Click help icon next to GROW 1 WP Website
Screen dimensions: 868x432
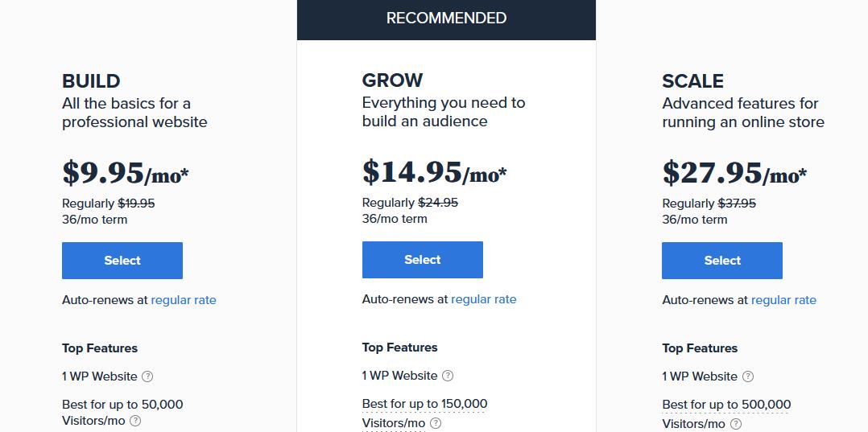coord(448,376)
